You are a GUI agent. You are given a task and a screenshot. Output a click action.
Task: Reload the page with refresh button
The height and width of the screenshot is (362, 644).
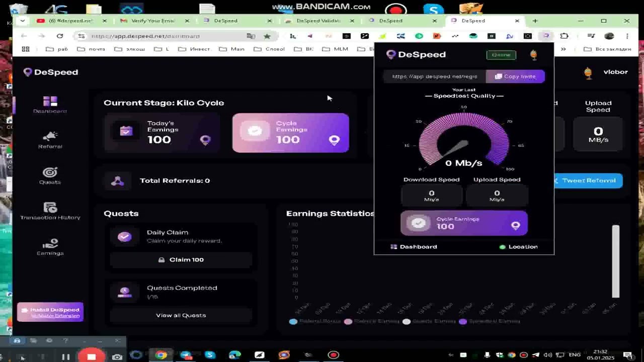tap(59, 36)
